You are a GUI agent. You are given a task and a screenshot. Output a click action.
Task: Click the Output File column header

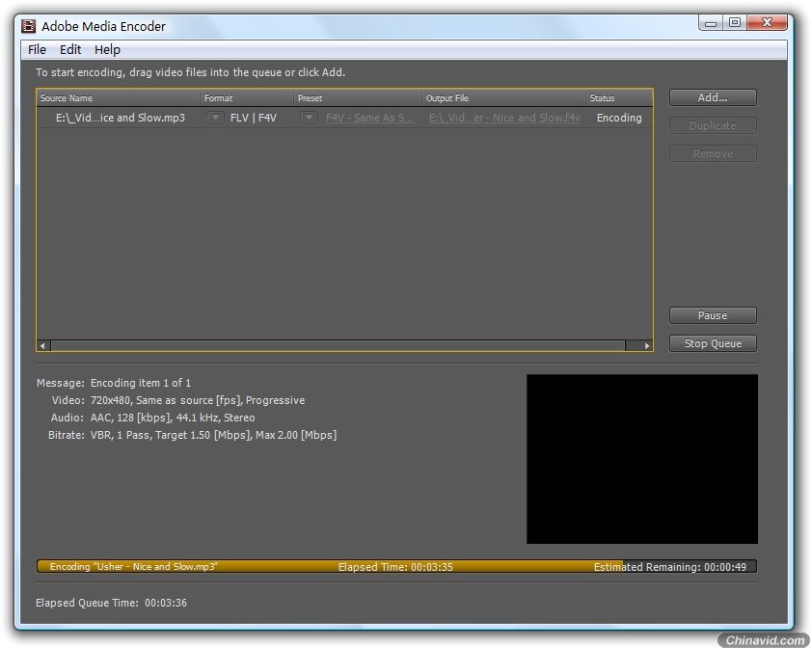503,98
